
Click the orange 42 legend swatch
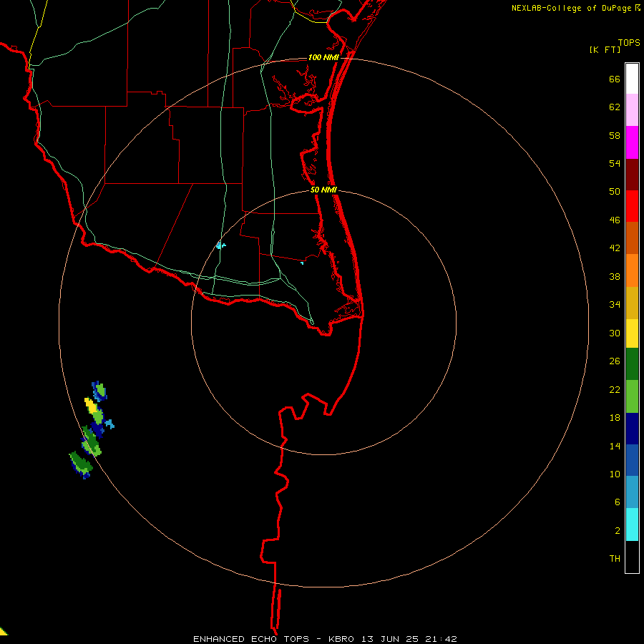pyautogui.click(x=632, y=270)
